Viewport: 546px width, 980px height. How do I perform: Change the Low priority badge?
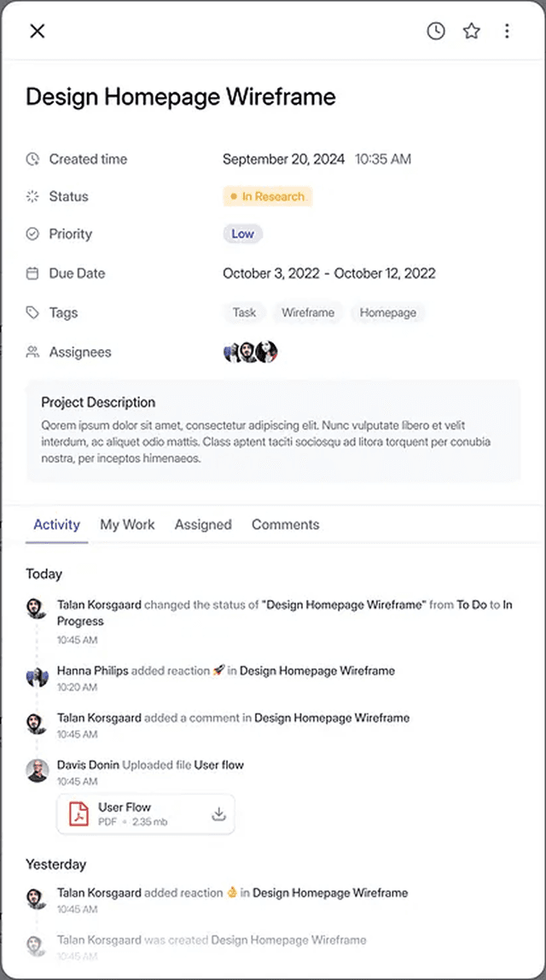(x=243, y=234)
